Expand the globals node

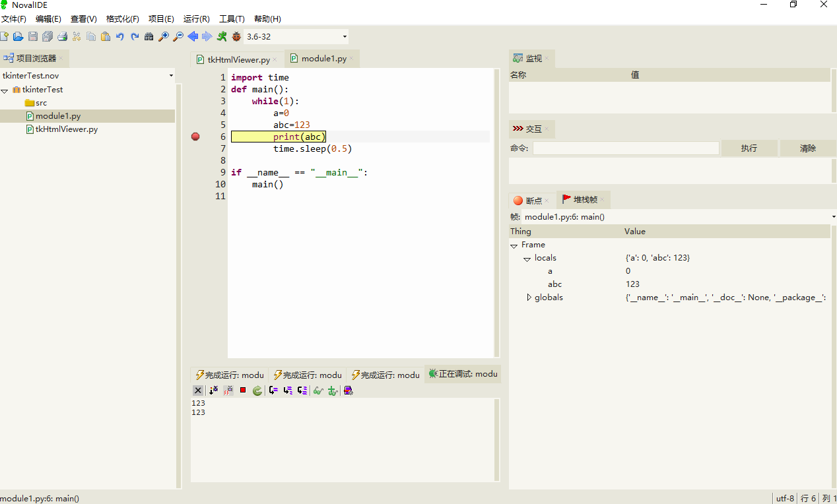click(529, 298)
